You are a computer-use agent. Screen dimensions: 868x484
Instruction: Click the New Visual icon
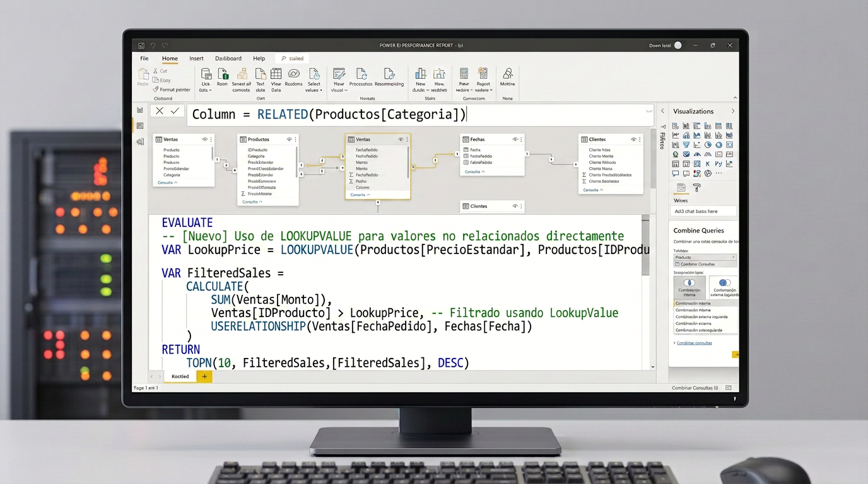click(339, 74)
